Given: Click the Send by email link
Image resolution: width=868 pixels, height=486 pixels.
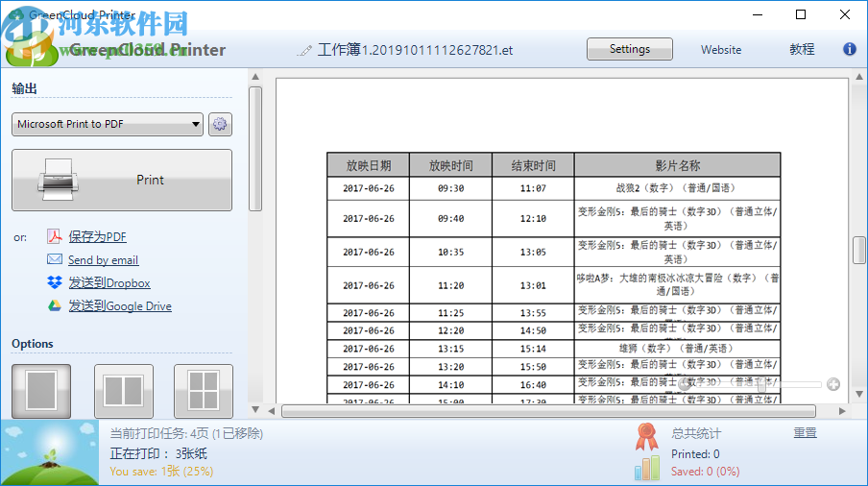Looking at the screenshot, I should 103,260.
